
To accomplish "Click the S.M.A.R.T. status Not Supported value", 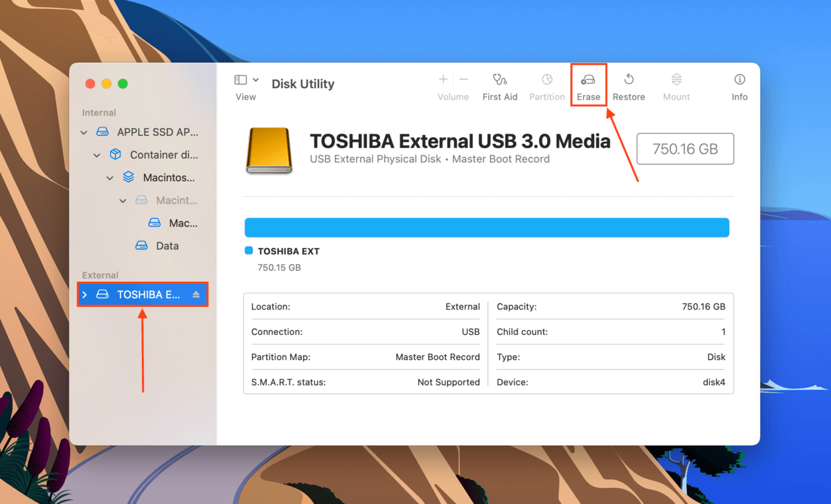I will (x=449, y=382).
